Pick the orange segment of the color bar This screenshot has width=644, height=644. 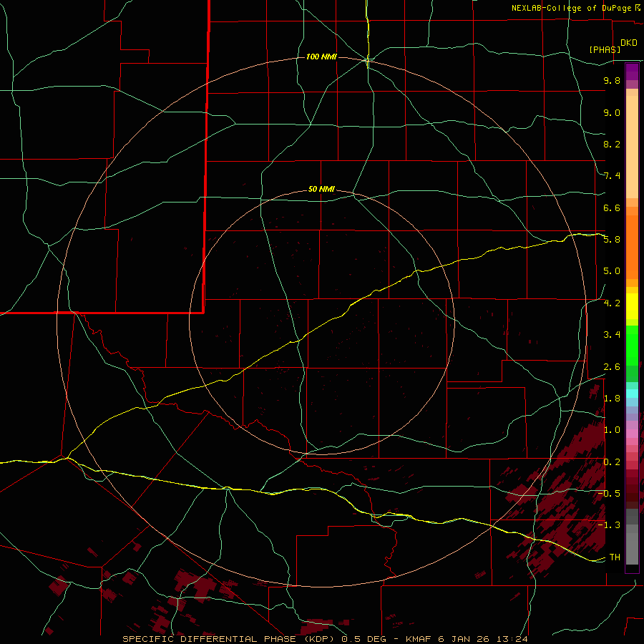[x=632, y=248]
